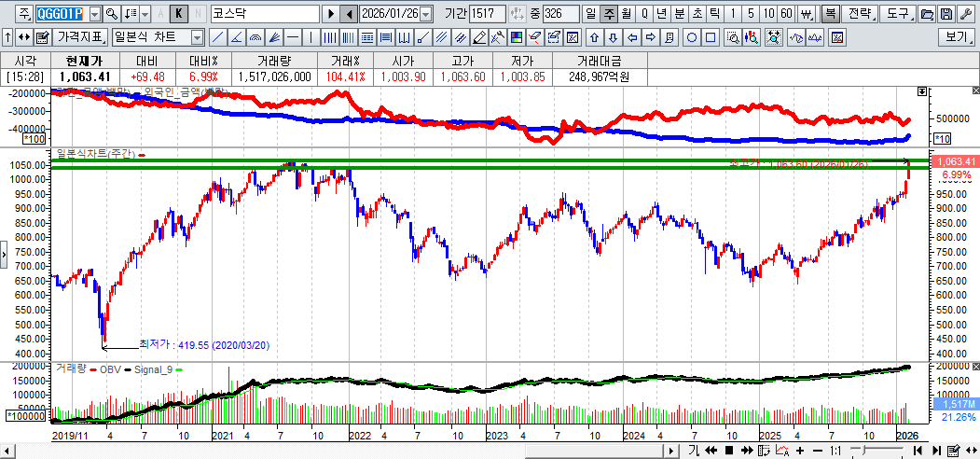Click the open folder icon
The height and width of the screenshot is (459, 980).
pos(927,14)
